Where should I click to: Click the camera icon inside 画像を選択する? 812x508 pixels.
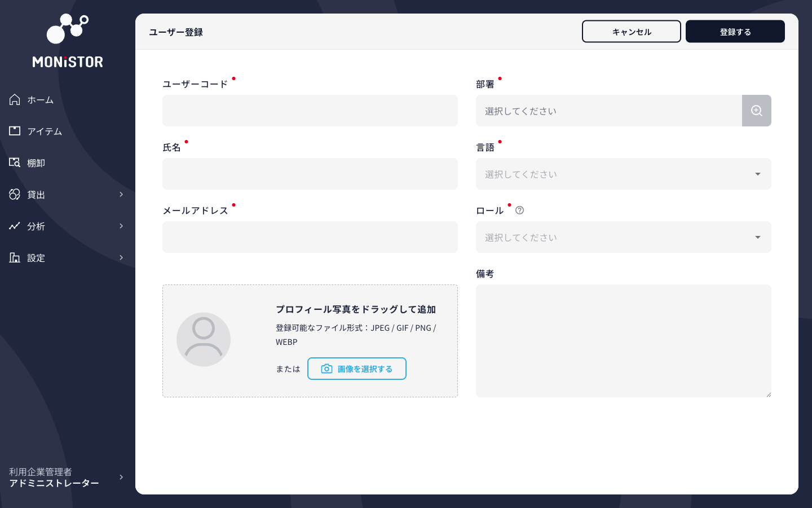pos(326,369)
